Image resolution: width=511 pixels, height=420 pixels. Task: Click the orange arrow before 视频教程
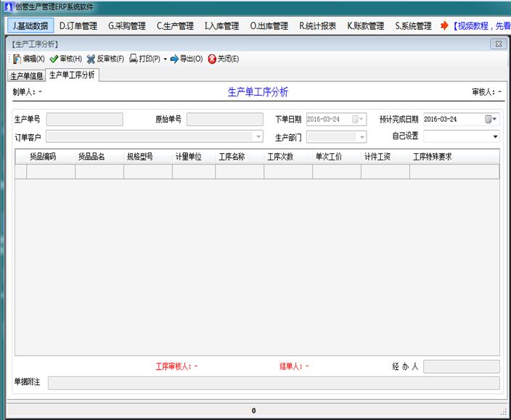pos(444,26)
